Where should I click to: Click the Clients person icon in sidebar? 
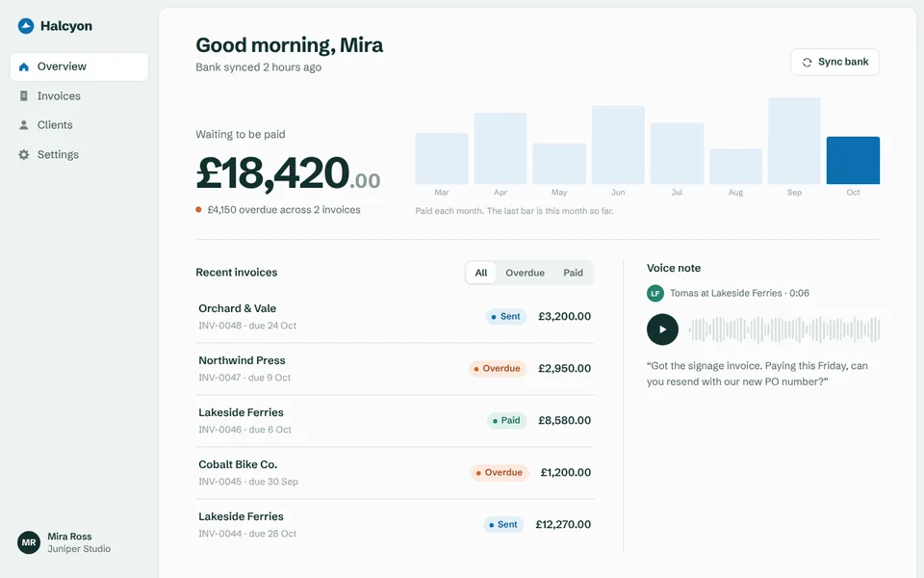[x=23, y=125]
